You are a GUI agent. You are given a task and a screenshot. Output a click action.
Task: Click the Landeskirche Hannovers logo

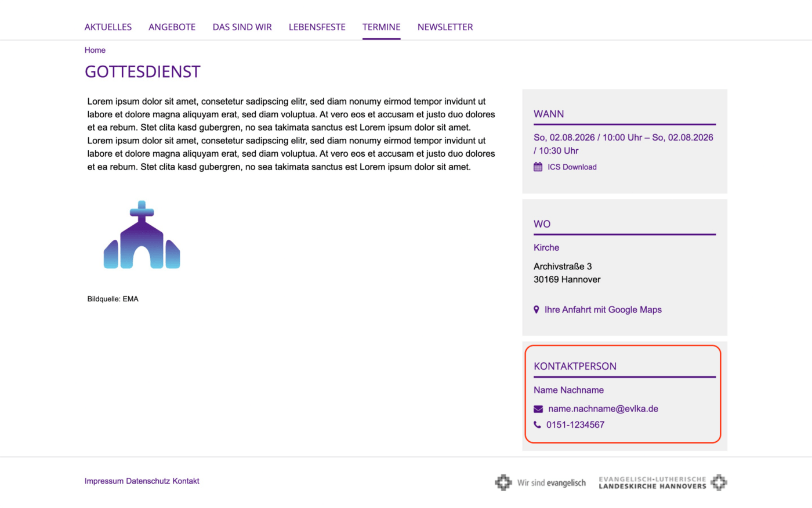coord(662,482)
